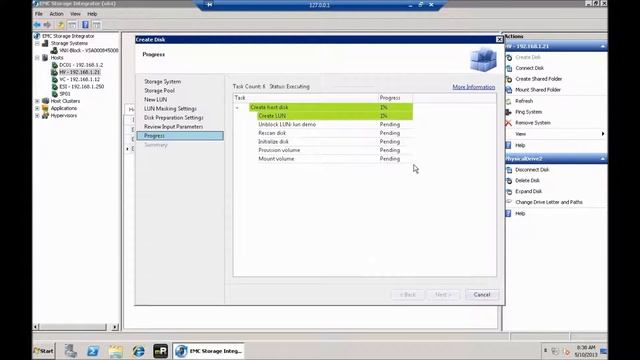Select the EMC Storage Integrator root node
This screenshot has height=360, width=640.
[x=68, y=36]
